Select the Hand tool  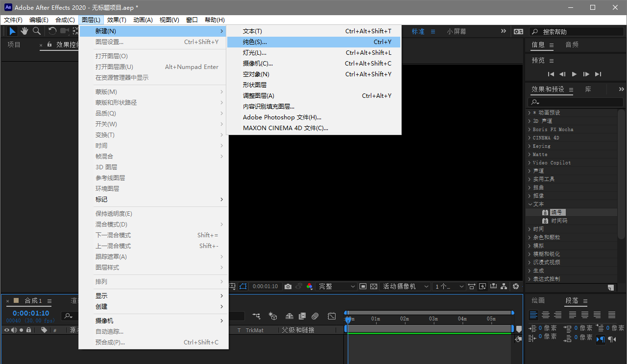point(24,31)
